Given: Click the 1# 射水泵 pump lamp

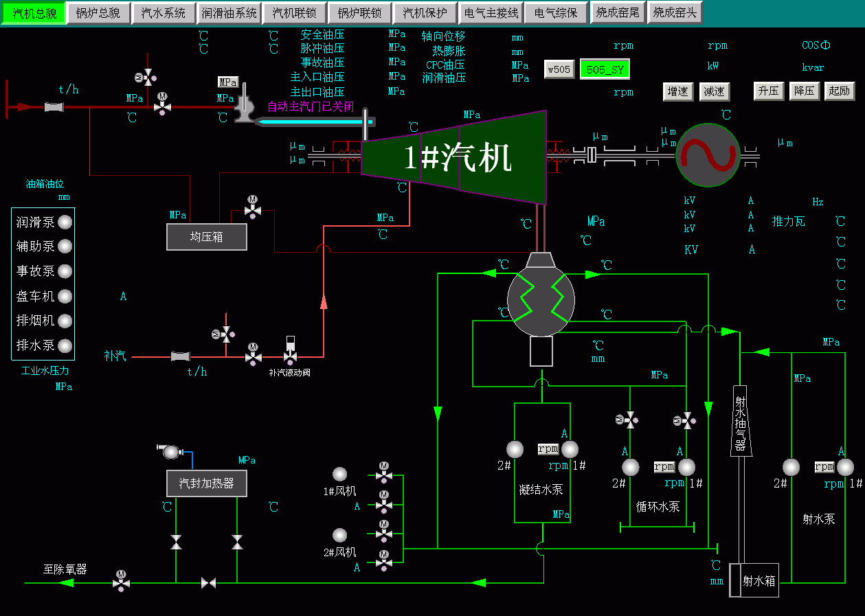Looking at the screenshot, I should [845, 467].
